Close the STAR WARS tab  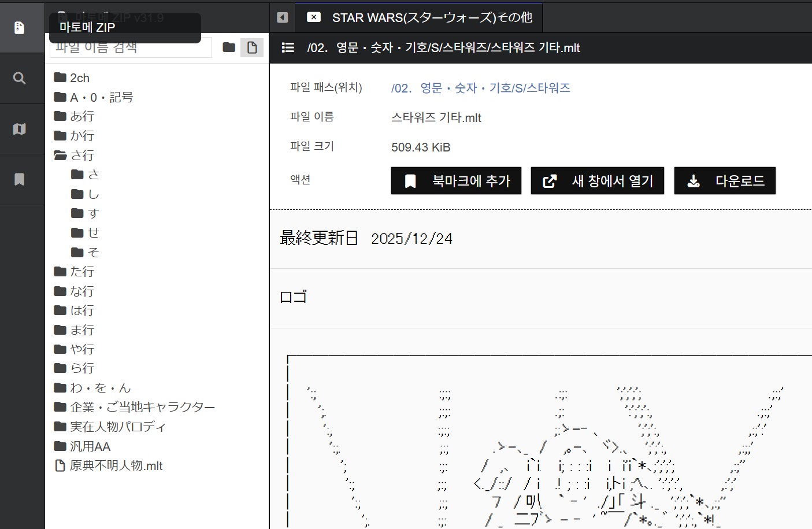coord(313,17)
